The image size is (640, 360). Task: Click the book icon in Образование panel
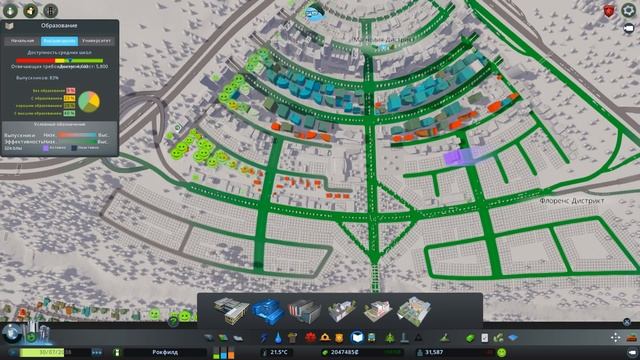pos(9,26)
